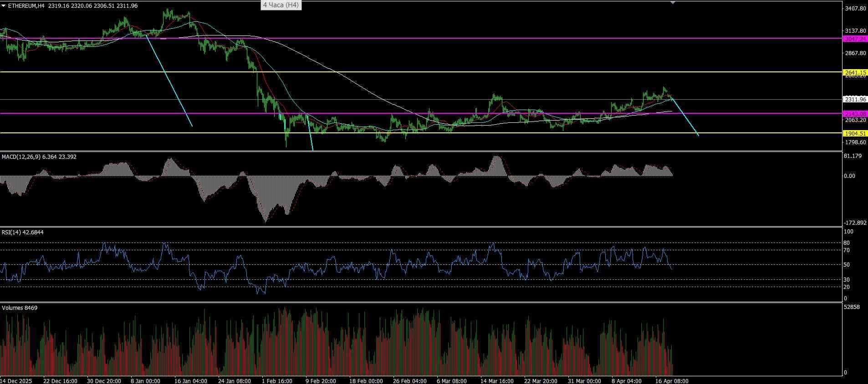Open the chart menu triangle beside ETHEREUM,H4
Viewport: 868px width, 384px height.
click(x=4, y=6)
